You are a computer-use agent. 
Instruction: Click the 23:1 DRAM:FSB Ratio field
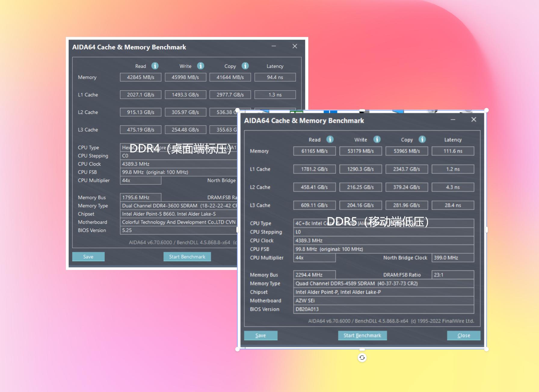tap(453, 275)
